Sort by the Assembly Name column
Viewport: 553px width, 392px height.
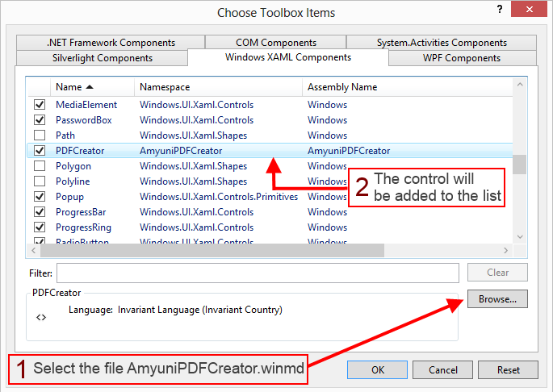(x=341, y=87)
